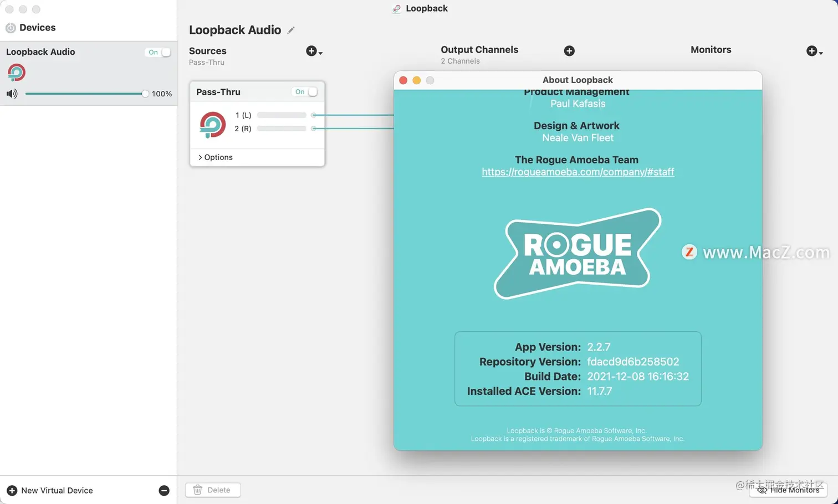Screen dimensions: 838x504
Task: Click the Pass-Thru source title
Action: click(218, 92)
